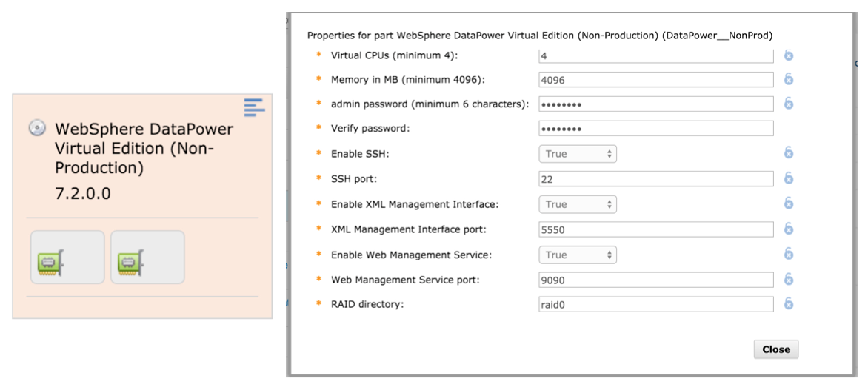
Task: Open the properties list icon on DataPower part
Action: [254, 107]
